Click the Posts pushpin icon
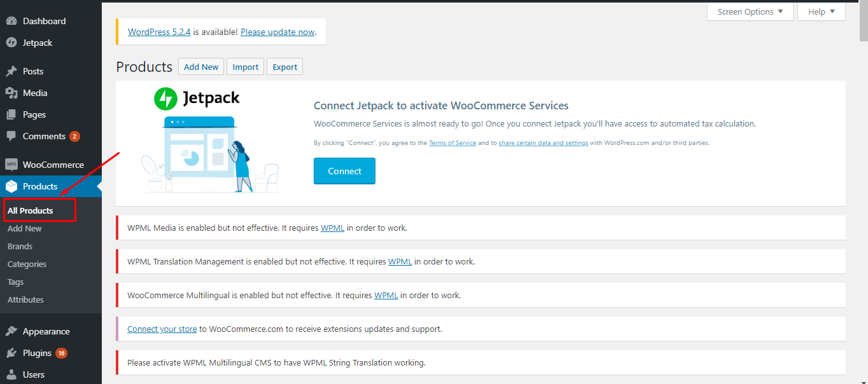Viewport: 868px width, 384px height. tap(11, 71)
